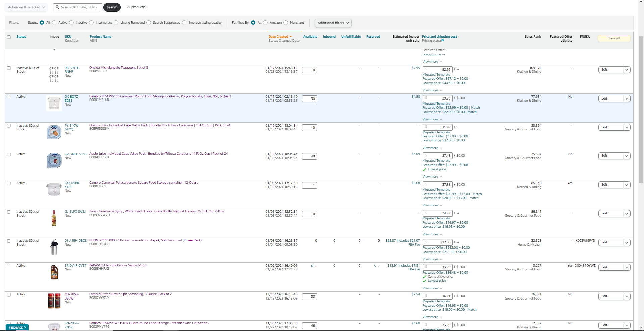Sort by Status column header
Image resolution: width=644 pixels, height=331 pixels.
[x=21, y=37]
